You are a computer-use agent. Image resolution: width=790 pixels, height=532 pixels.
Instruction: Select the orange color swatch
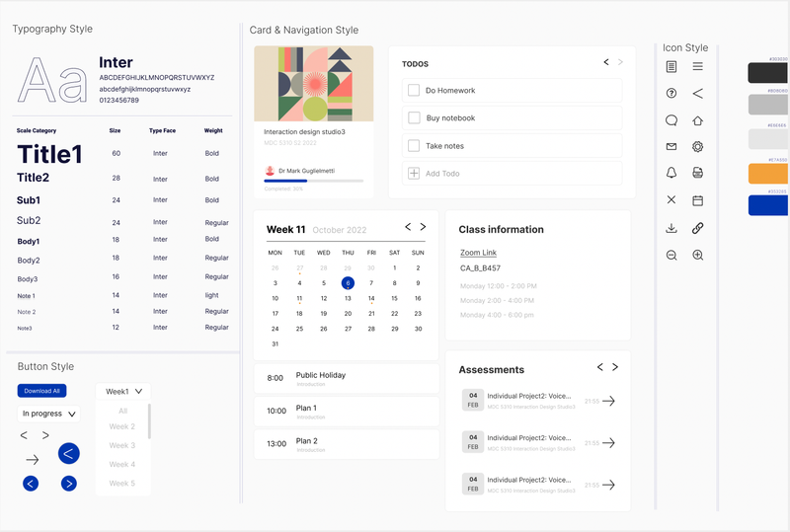[768, 174]
